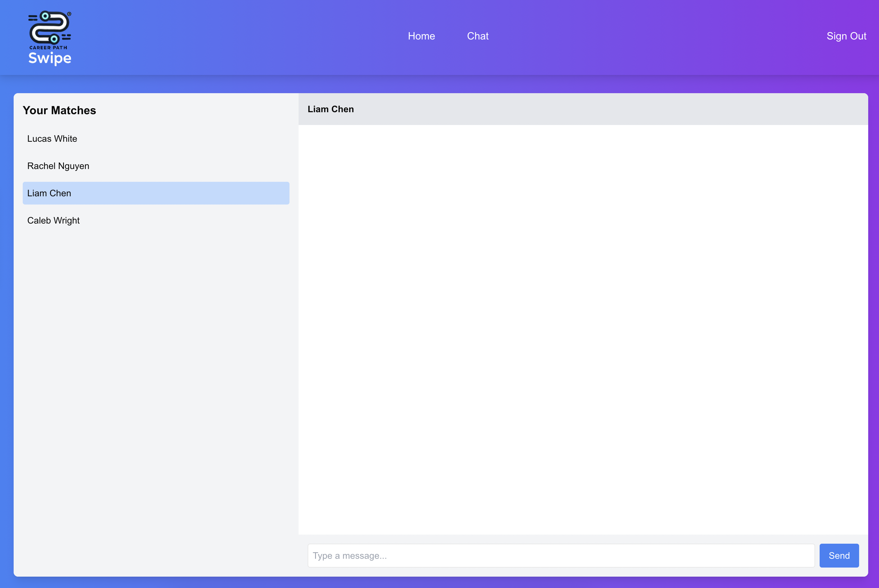Click Liam Chen name in chat header
879x588 pixels.
point(330,109)
